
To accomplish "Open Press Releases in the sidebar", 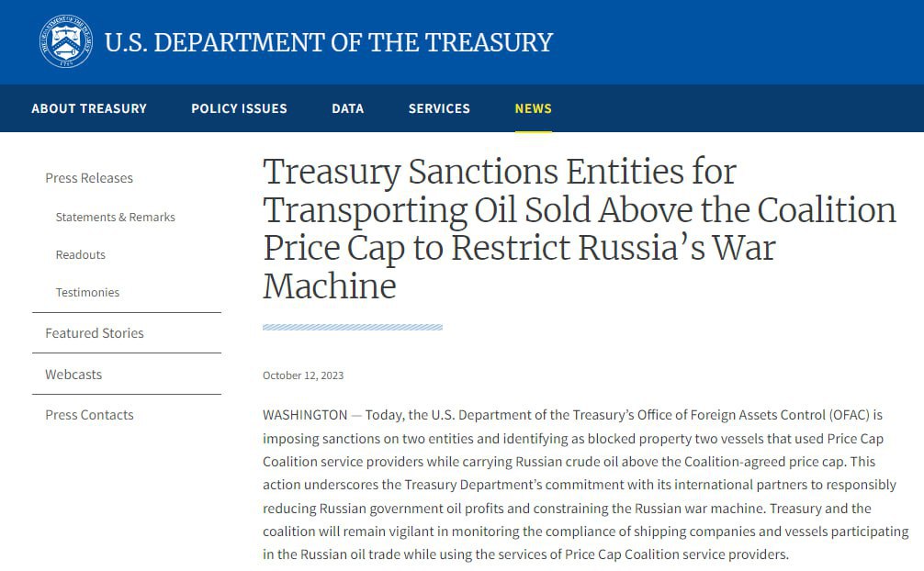I will (x=89, y=178).
